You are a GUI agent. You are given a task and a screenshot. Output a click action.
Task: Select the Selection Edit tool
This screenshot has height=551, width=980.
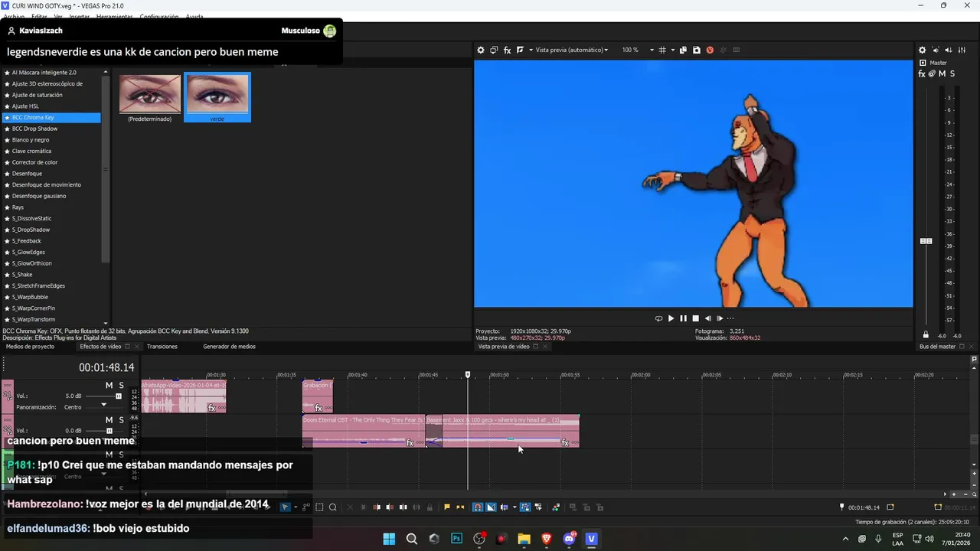click(x=319, y=507)
